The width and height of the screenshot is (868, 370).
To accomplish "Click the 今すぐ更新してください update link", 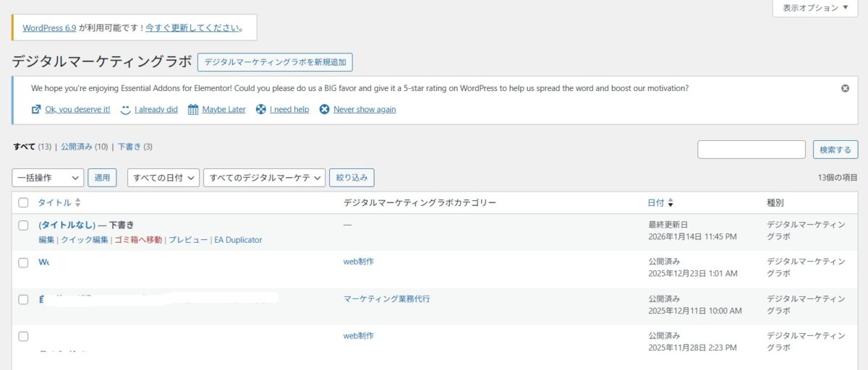I will [x=192, y=28].
